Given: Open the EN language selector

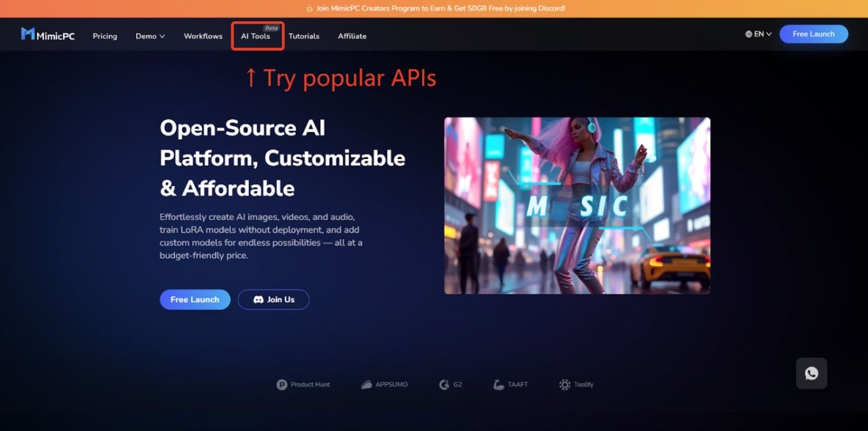Looking at the screenshot, I should click(x=758, y=34).
